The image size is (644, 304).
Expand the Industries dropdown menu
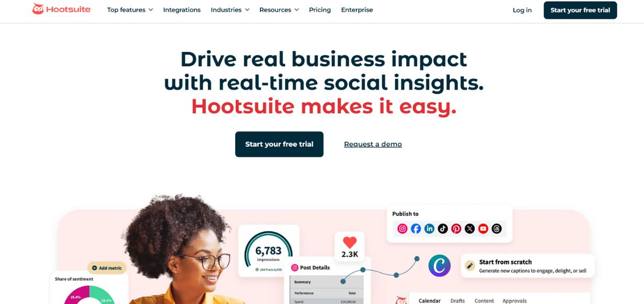(230, 10)
